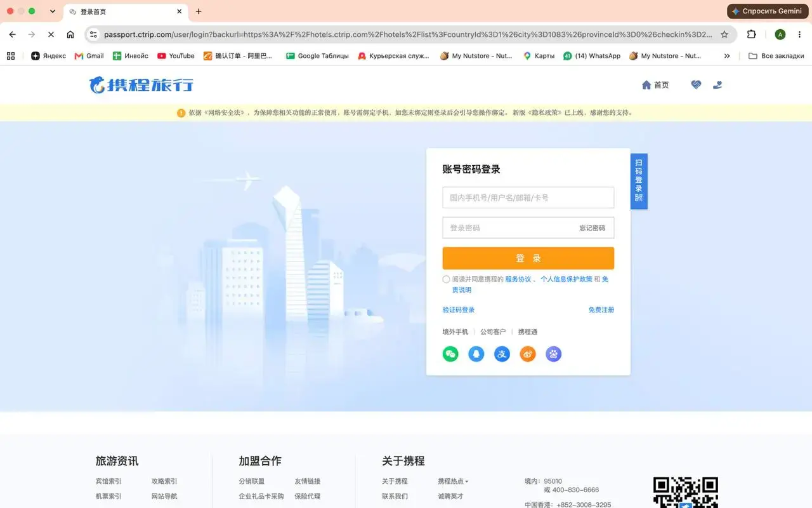
Task: Open site information icon in address bar
Action: [93, 34]
